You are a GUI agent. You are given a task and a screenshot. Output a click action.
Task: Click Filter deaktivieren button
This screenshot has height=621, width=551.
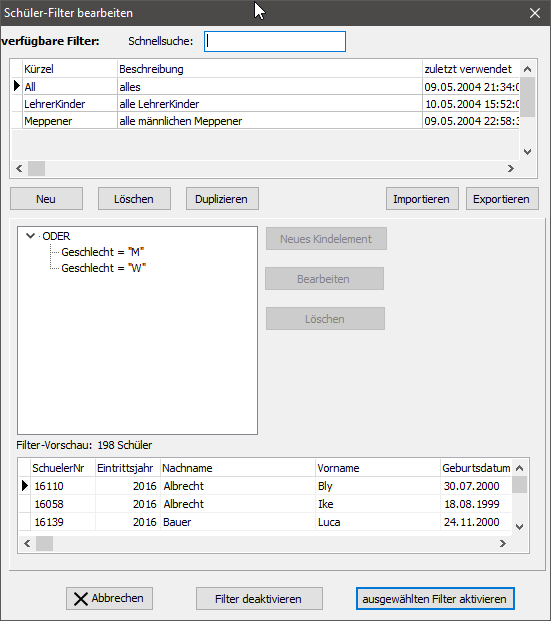259,598
